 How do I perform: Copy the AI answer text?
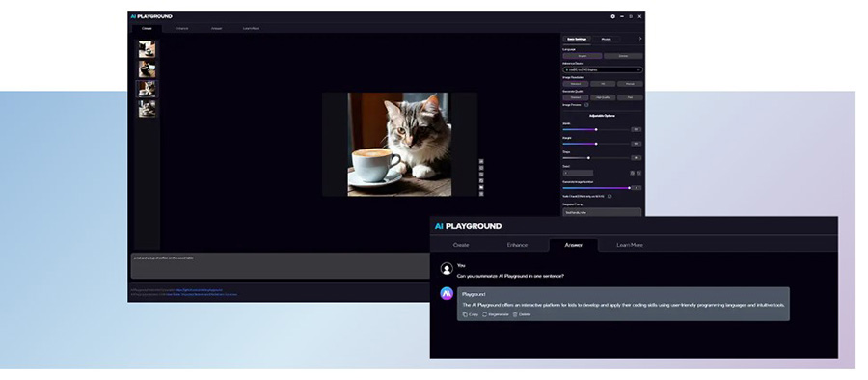coord(471,314)
